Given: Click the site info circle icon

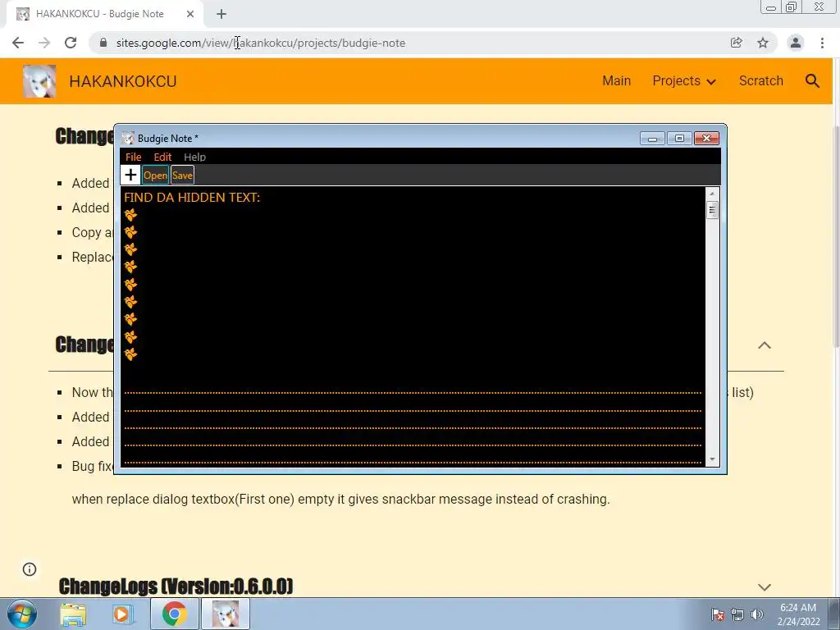Looking at the screenshot, I should click(30, 569).
